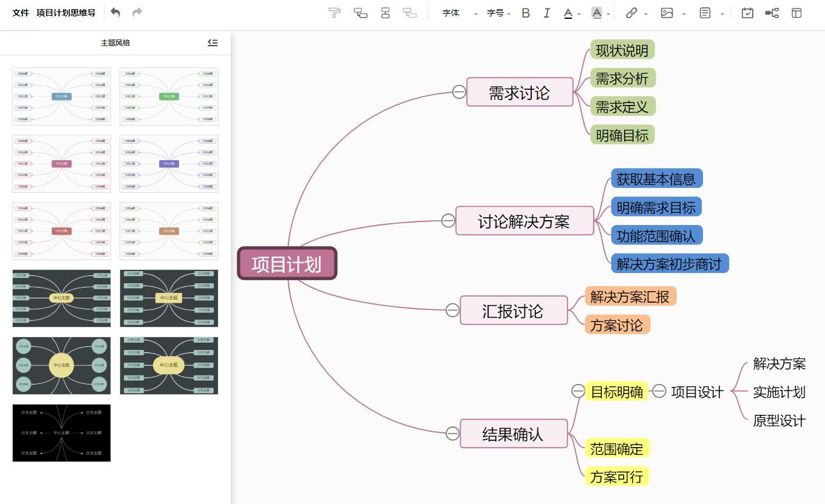This screenshot has width=825, height=504.
Task: Click the insert sibling topic icon
Action: tap(361, 13)
